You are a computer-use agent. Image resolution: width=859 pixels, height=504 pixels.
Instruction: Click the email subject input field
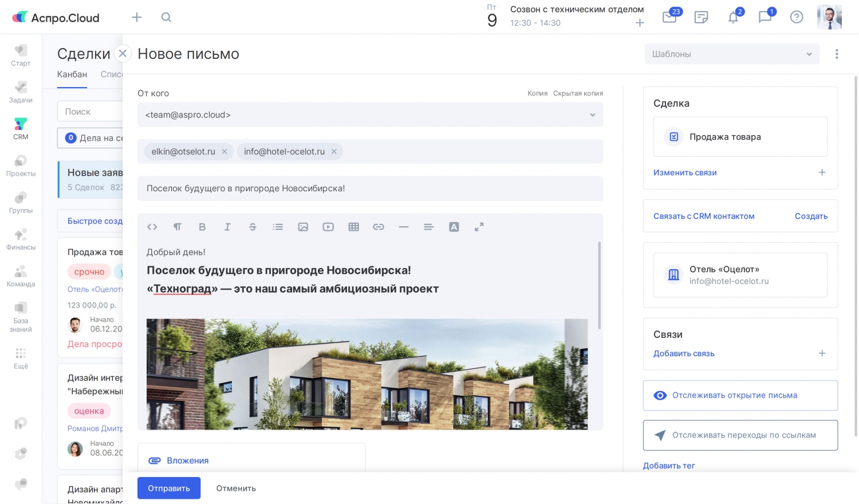click(x=370, y=188)
